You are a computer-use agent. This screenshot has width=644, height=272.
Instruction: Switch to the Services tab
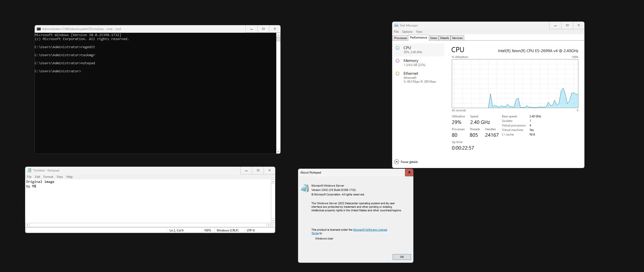(x=457, y=38)
